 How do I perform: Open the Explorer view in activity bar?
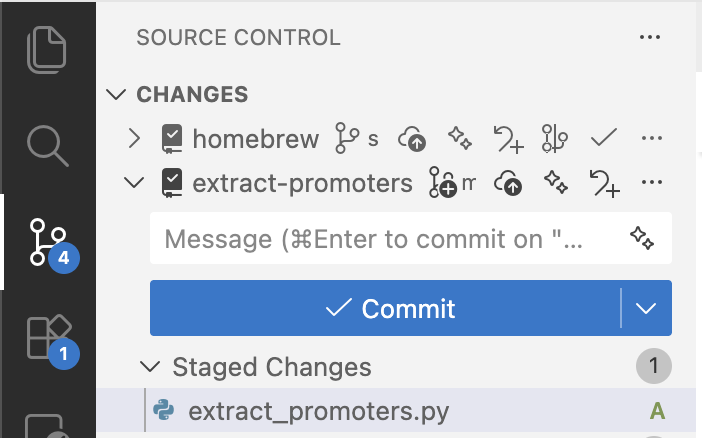tap(47, 50)
